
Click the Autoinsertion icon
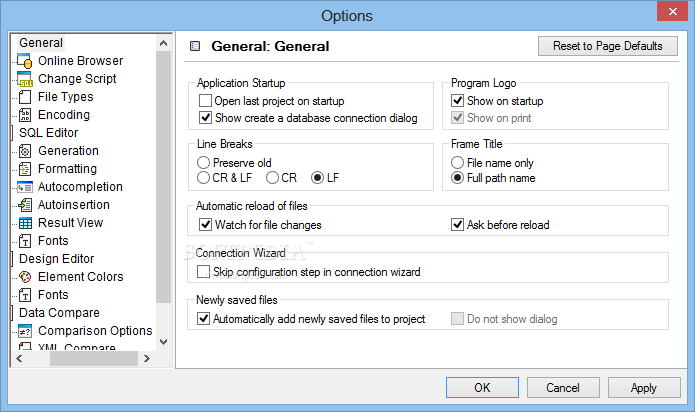coord(25,205)
